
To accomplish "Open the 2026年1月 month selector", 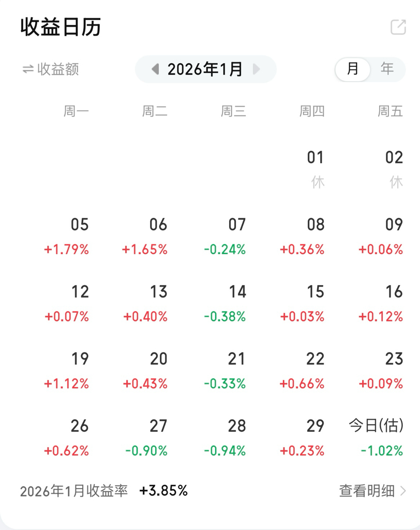I will [x=205, y=69].
